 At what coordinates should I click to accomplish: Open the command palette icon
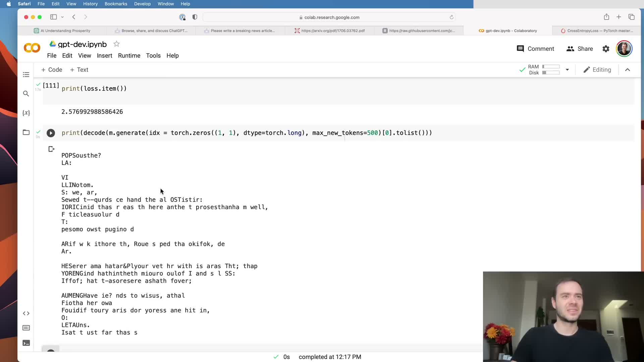pyautogui.click(x=26, y=328)
